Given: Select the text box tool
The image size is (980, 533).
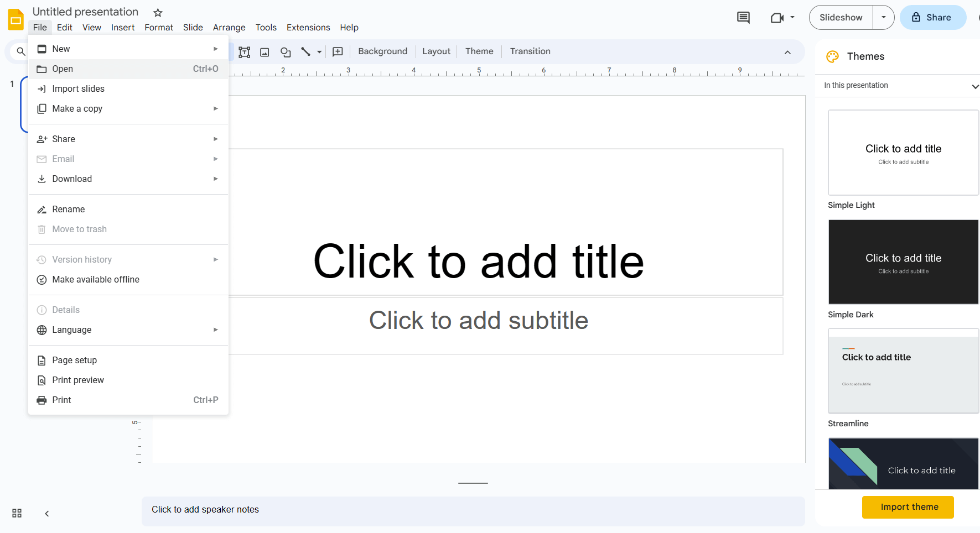Looking at the screenshot, I should (244, 52).
